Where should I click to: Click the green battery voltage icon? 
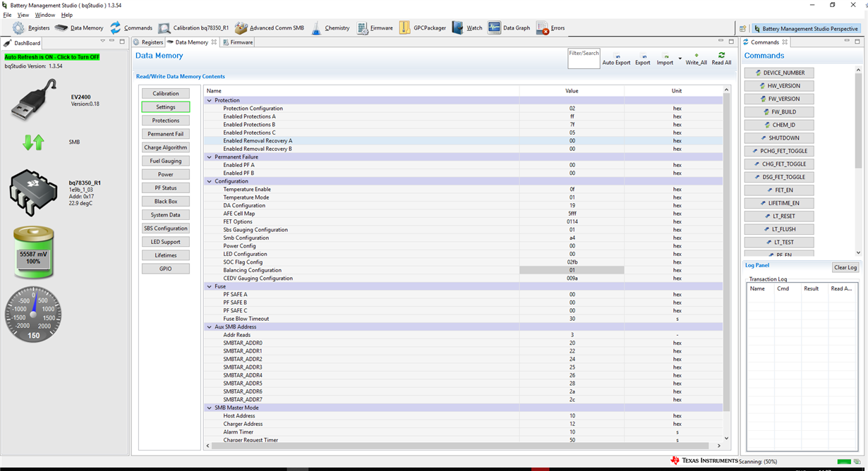tap(33, 252)
